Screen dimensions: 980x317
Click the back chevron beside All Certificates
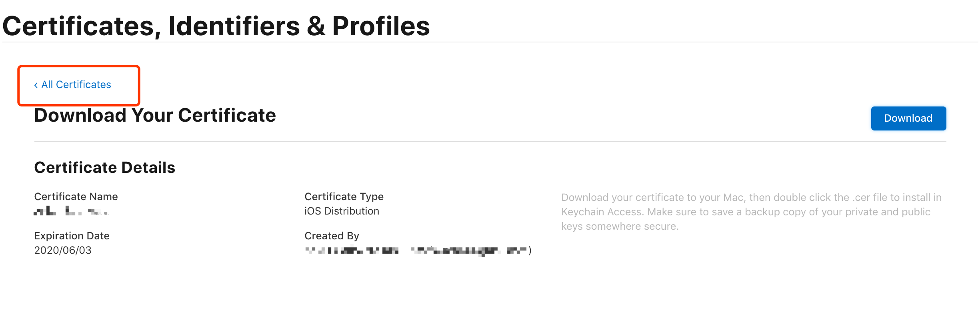tap(36, 85)
